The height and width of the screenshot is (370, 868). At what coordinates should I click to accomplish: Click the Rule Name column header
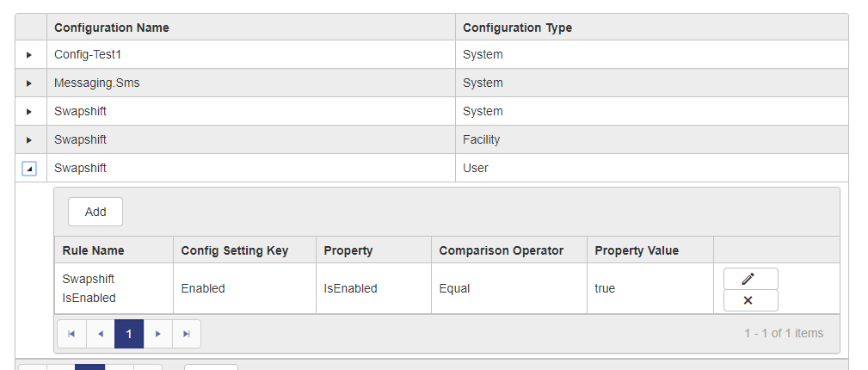tap(94, 250)
